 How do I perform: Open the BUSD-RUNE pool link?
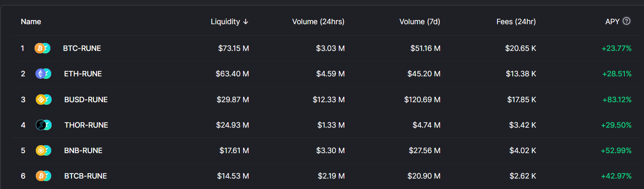pyautogui.click(x=86, y=100)
